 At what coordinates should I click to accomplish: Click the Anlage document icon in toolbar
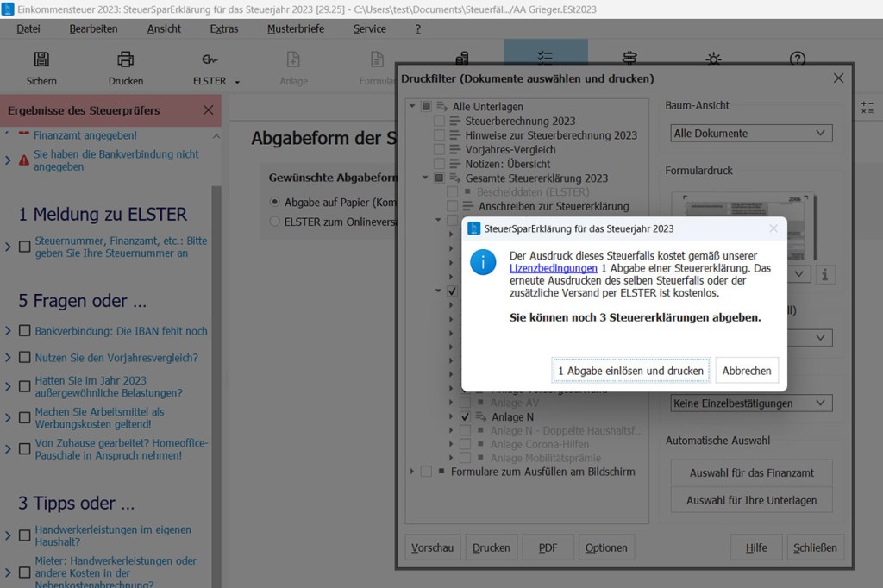coord(293,59)
